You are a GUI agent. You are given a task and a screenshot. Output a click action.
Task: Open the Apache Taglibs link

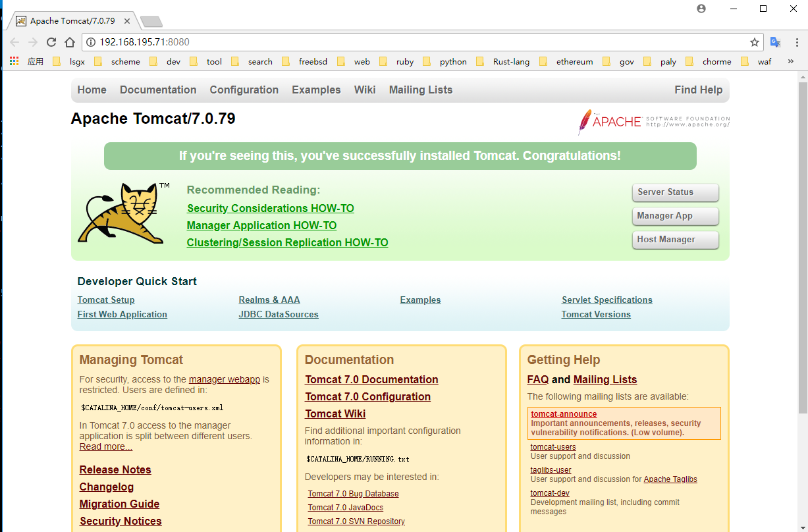tap(670, 479)
